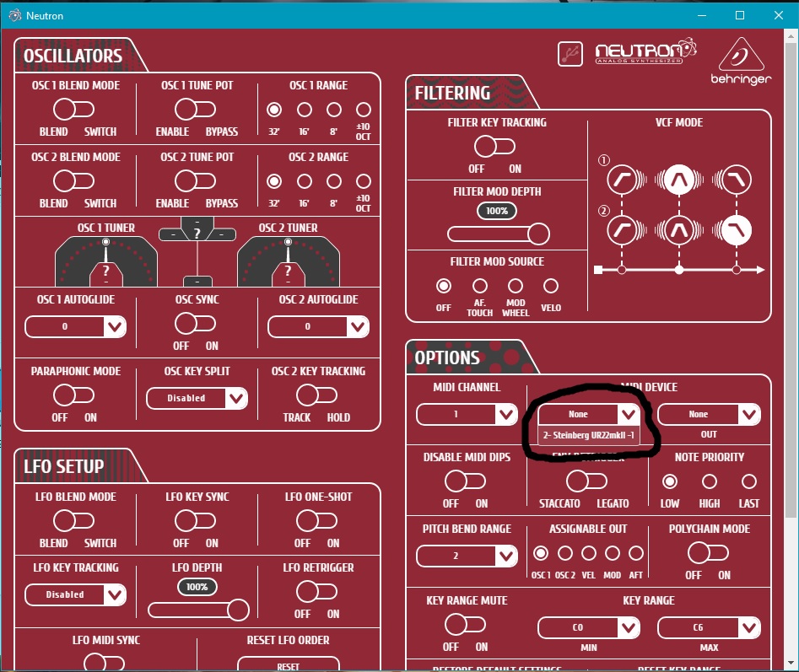Open Pitch Bend Range dropdown
Screen dimensions: 799x672
click(467, 556)
